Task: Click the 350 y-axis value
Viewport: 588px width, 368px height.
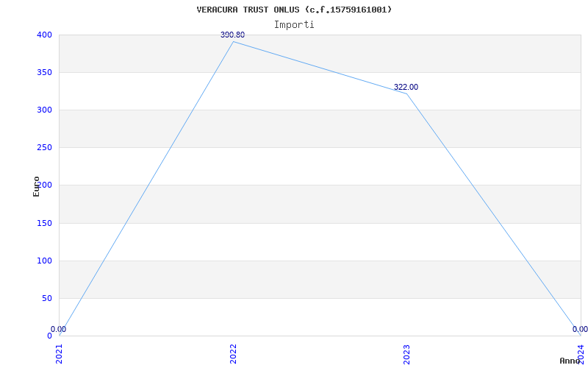Action: [44, 72]
